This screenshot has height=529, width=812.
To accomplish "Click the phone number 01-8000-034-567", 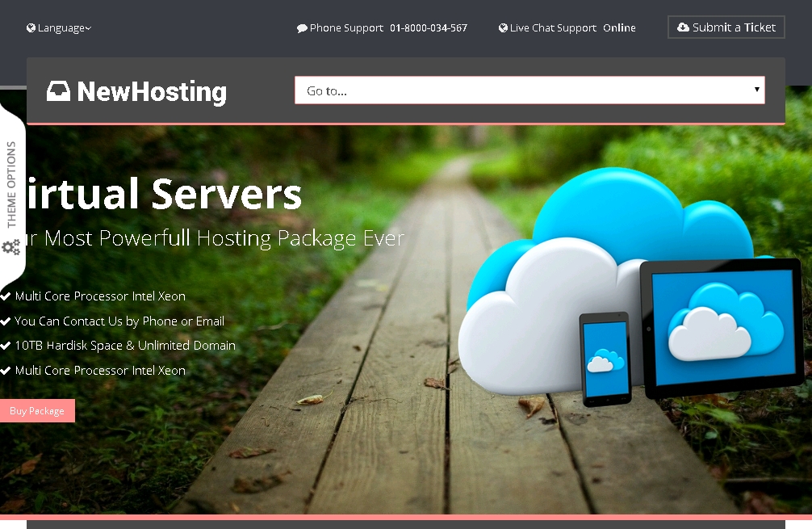I will pos(428,28).
